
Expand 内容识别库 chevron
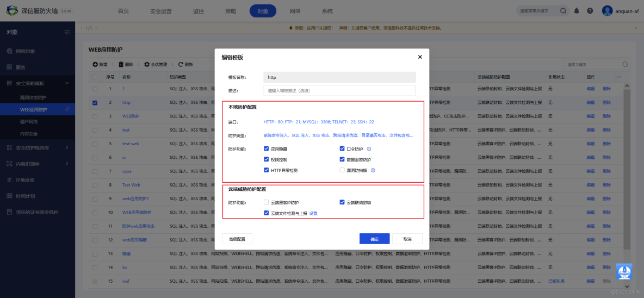67,163
